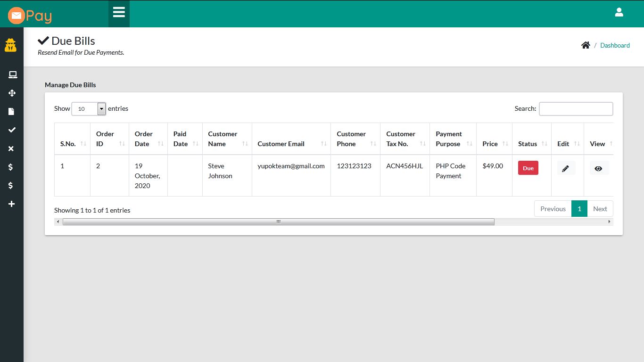The width and height of the screenshot is (644, 362).
Task: View Steve Johnson's bill via eye icon
Action: pos(599,168)
